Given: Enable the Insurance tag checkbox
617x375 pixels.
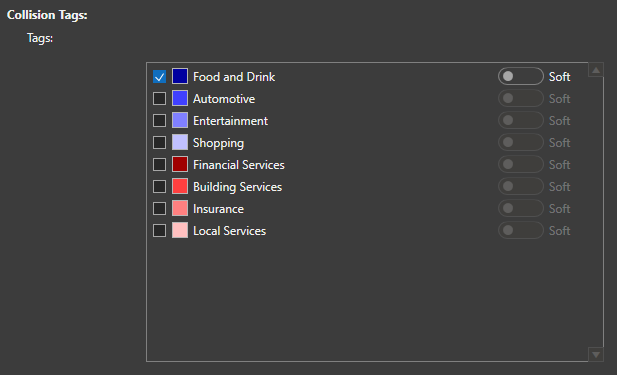Looking at the screenshot, I should [159, 209].
